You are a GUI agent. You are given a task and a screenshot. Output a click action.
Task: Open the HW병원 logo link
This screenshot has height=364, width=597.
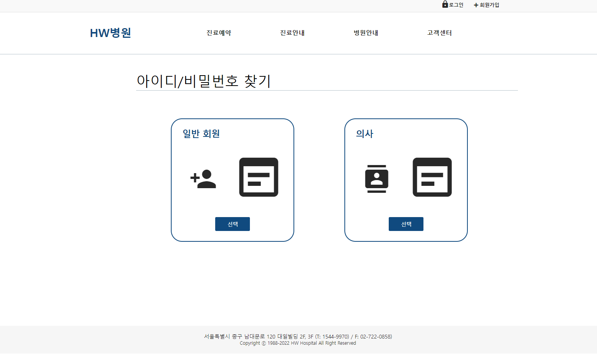(110, 33)
